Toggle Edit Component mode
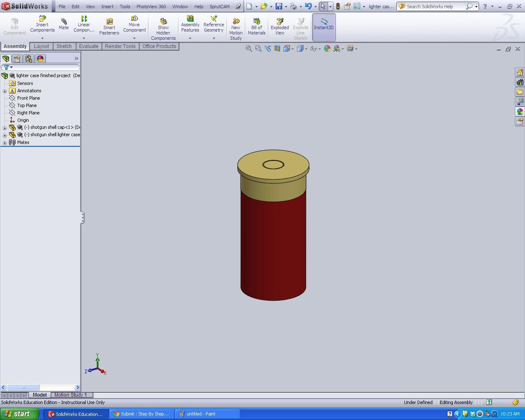Image resolution: width=525 pixels, height=420 pixels. coord(14,25)
